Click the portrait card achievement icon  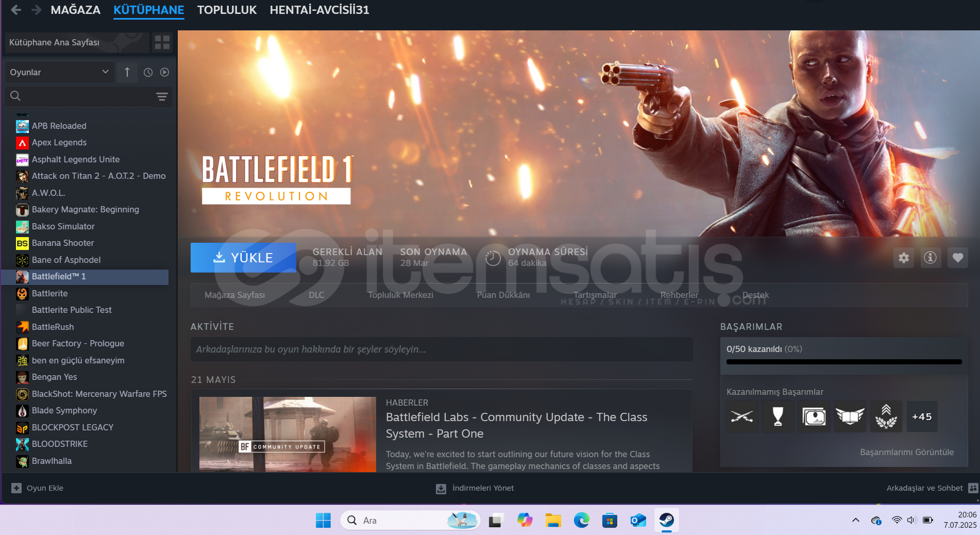point(814,416)
